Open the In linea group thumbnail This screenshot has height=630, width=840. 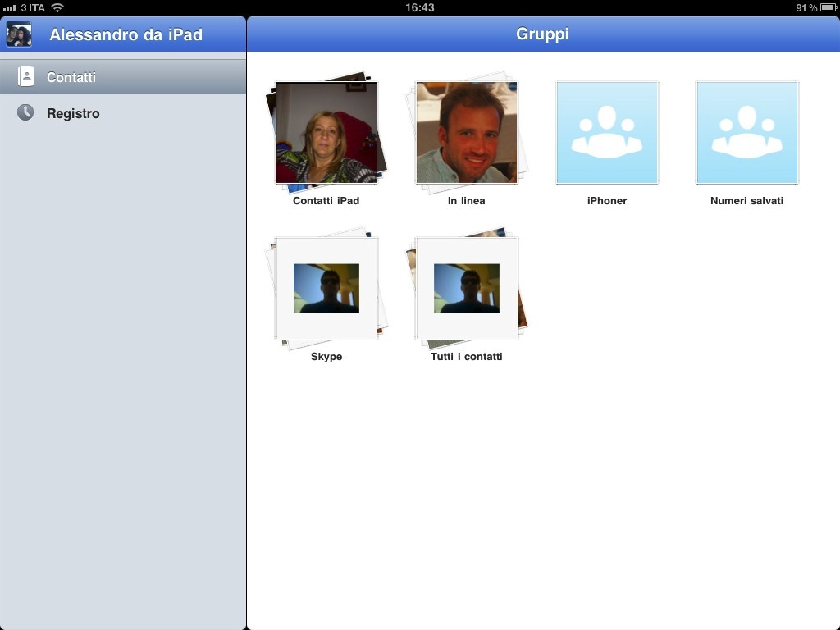coord(467,132)
